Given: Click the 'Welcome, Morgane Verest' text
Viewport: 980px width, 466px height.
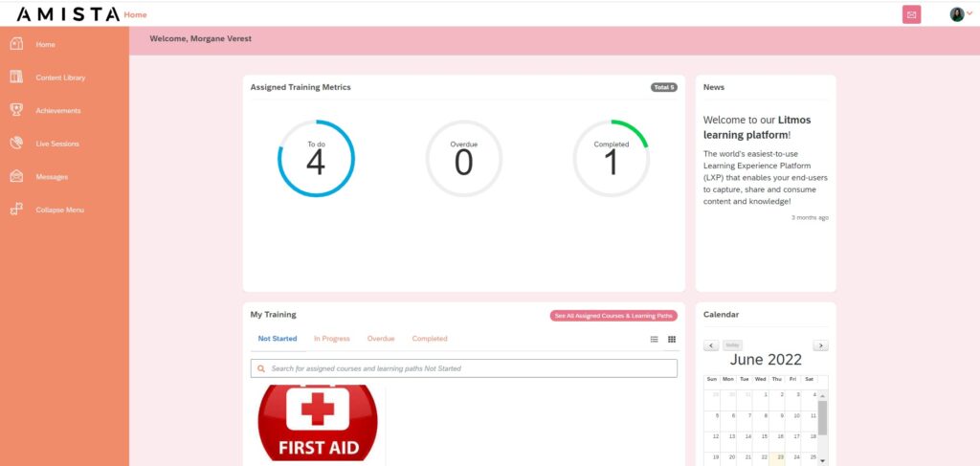Looking at the screenshot, I should [201, 38].
